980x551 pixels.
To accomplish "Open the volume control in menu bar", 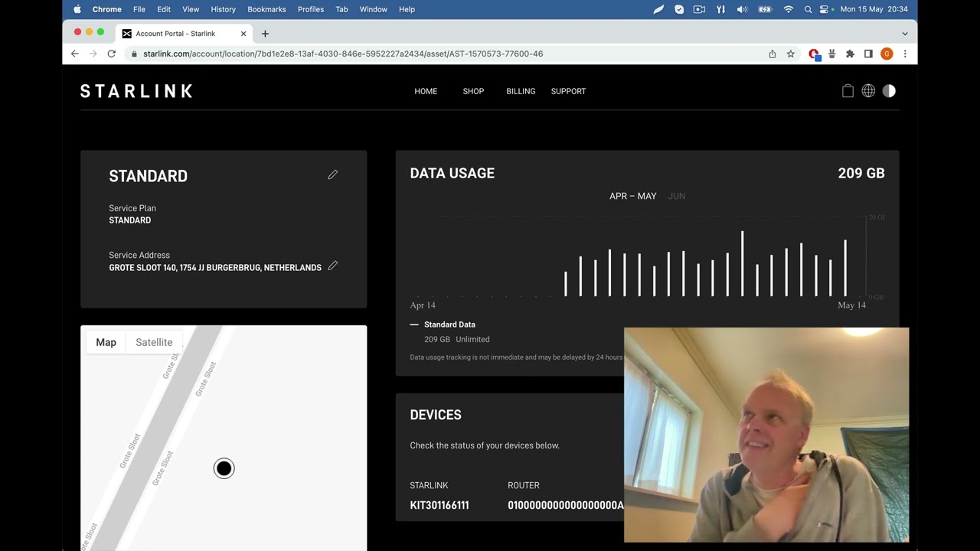I will 742,9.
